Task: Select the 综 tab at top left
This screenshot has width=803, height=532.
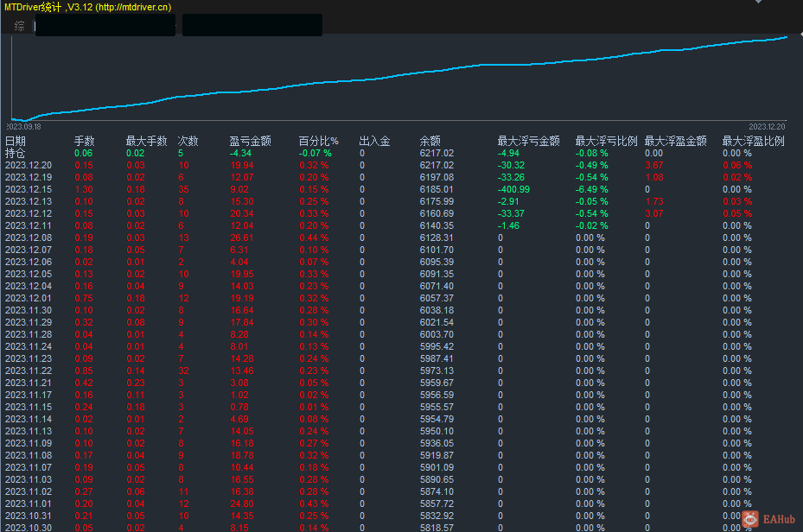Action: click(x=20, y=26)
